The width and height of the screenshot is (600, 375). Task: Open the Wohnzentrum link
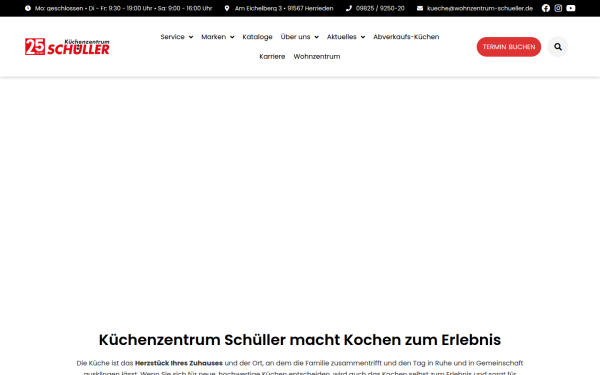317,56
